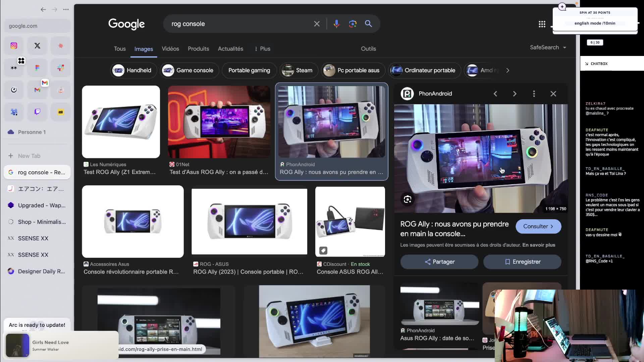Open ROG - ASUS Ally 2023 thumbnail
644x362 pixels.
[x=249, y=222]
